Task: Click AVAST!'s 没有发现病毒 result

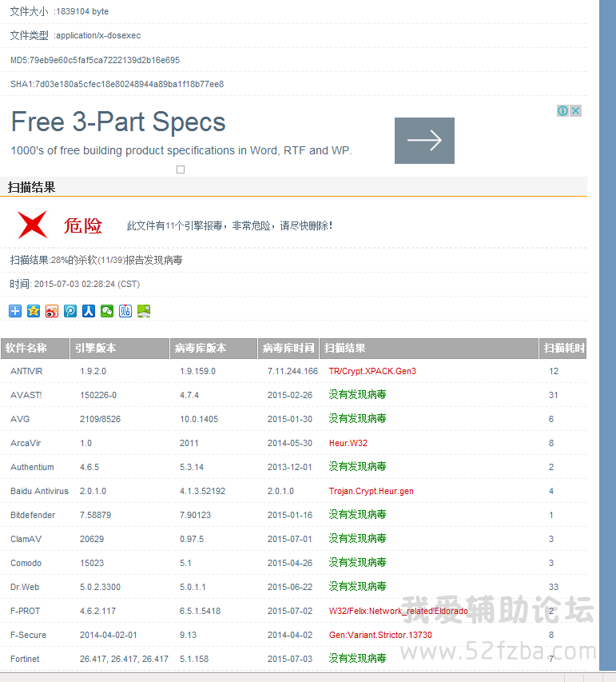Action: [357, 395]
